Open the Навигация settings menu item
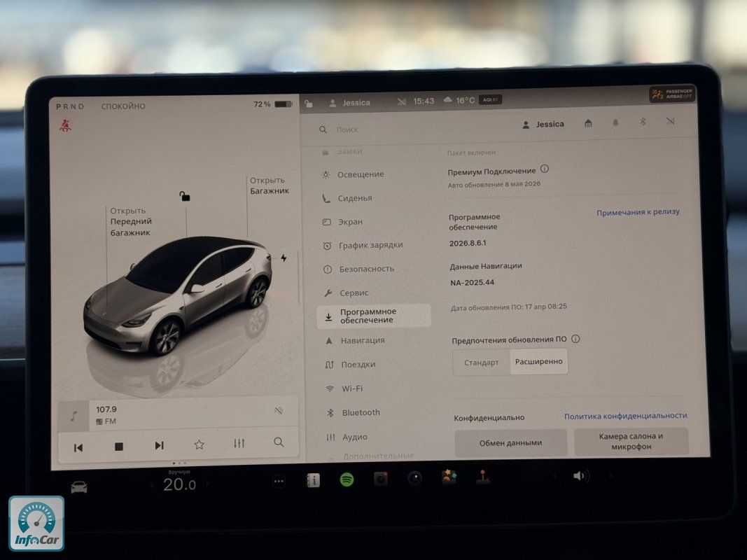The width and height of the screenshot is (747, 560). [362, 340]
